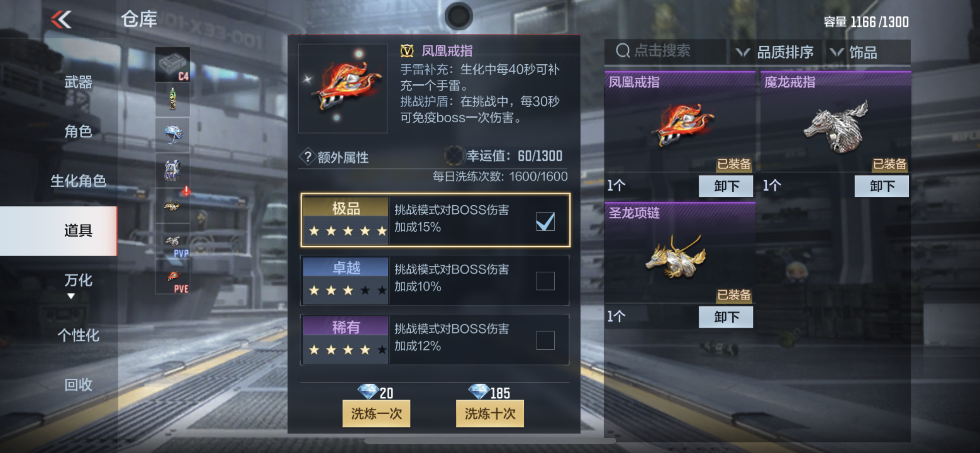Go back with the double-arrow icon
980x453 pixels.
pyautogui.click(x=61, y=19)
